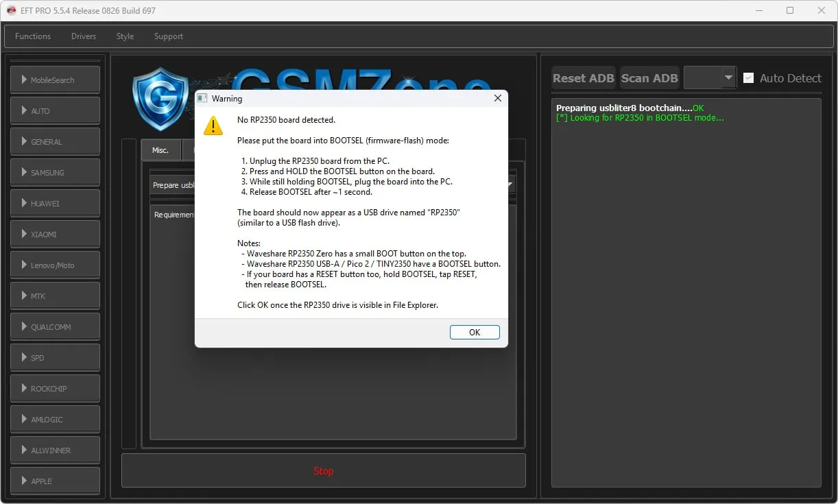The width and height of the screenshot is (838, 504).
Task: Expand the ROCKCHIP section
Action: 55,388
